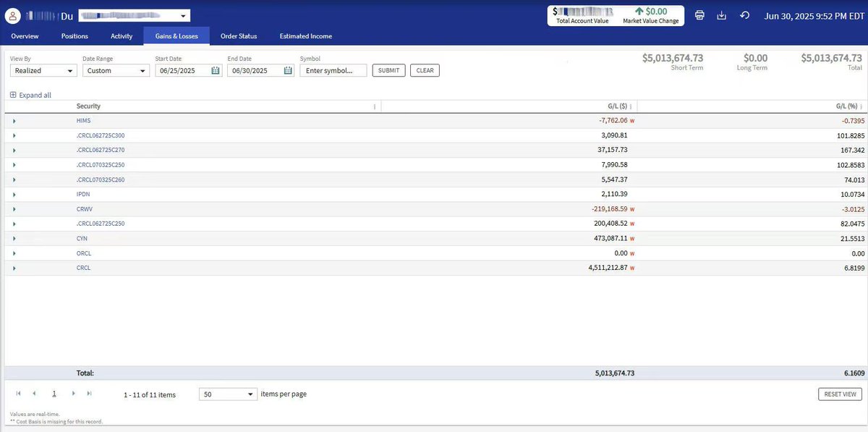Image resolution: width=868 pixels, height=432 pixels.
Task: Click the wash sale 'w' flag on HIMS
Action: [632, 121]
